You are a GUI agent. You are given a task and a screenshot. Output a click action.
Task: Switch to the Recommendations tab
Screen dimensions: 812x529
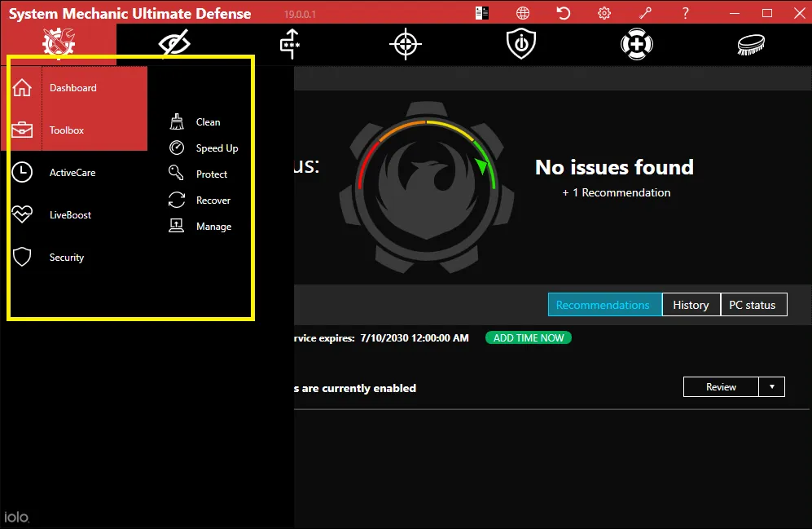[605, 305]
